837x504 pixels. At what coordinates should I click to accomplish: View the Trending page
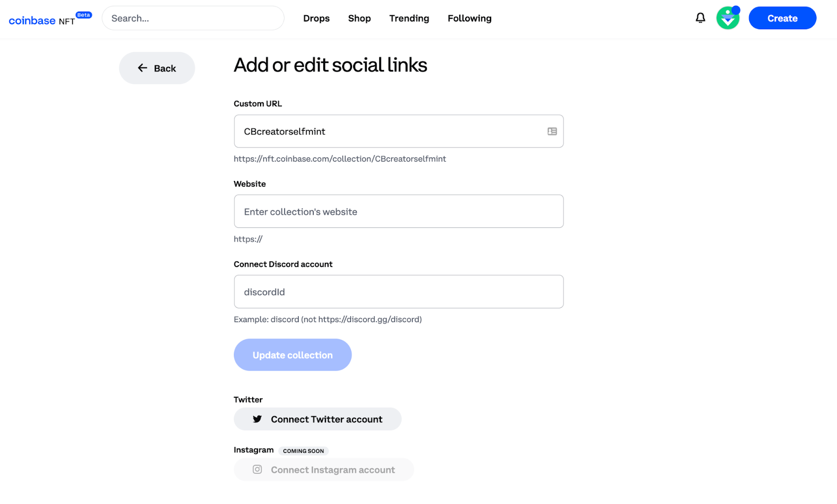coord(409,18)
